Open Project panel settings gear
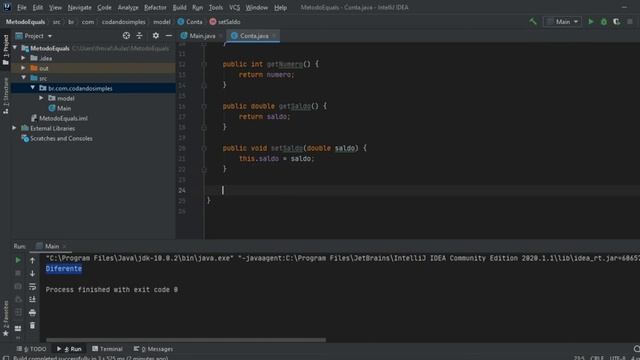Image resolution: width=640 pixels, height=360 pixels. pos(156,36)
